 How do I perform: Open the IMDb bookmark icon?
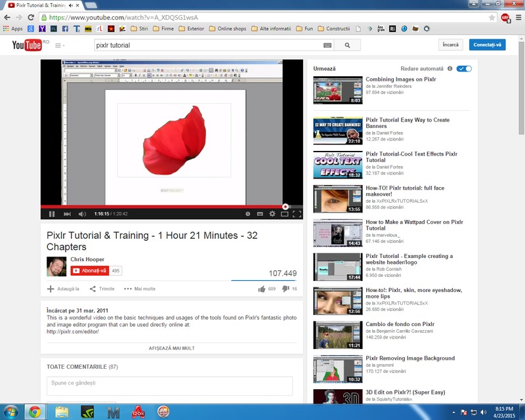click(88, 29)
